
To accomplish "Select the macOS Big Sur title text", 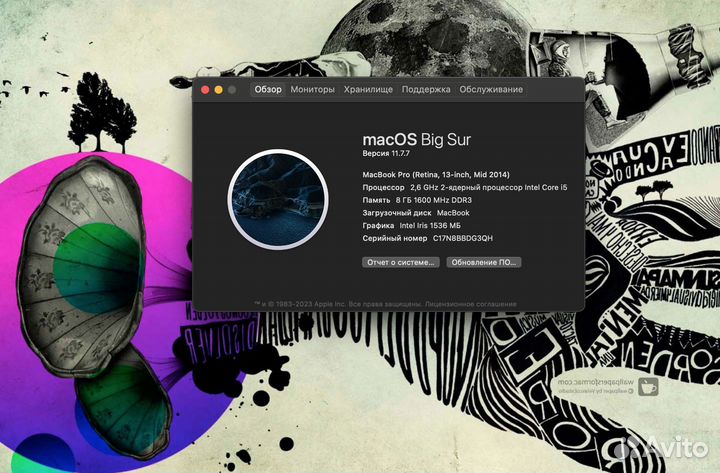I will (x=416, y=140).
